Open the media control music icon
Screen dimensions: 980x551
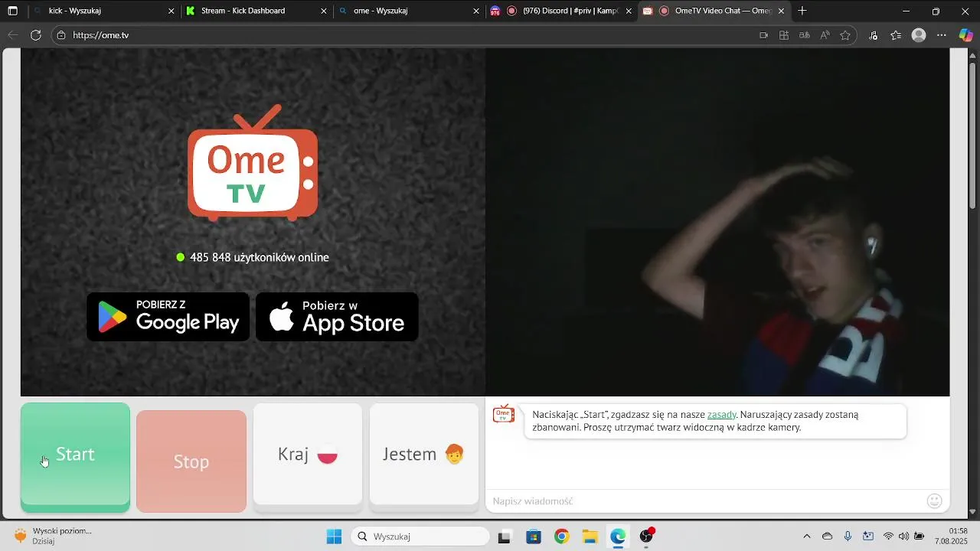pos(874,35)
